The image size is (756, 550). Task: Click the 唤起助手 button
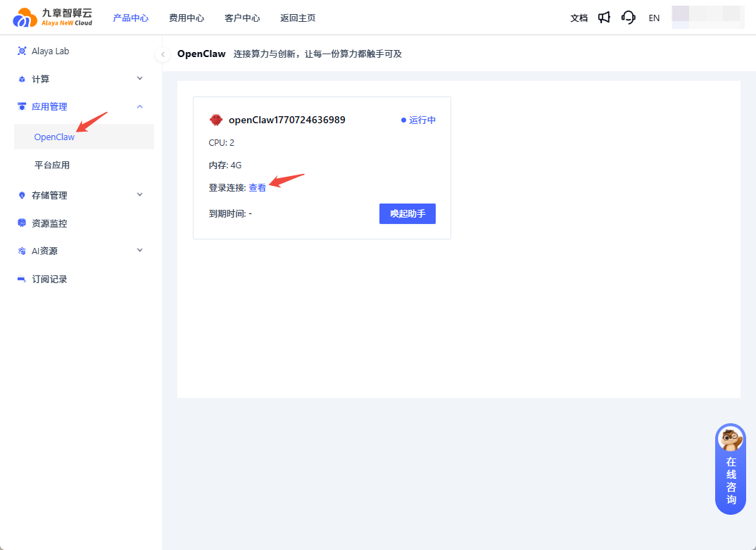(x=408, y=213)
